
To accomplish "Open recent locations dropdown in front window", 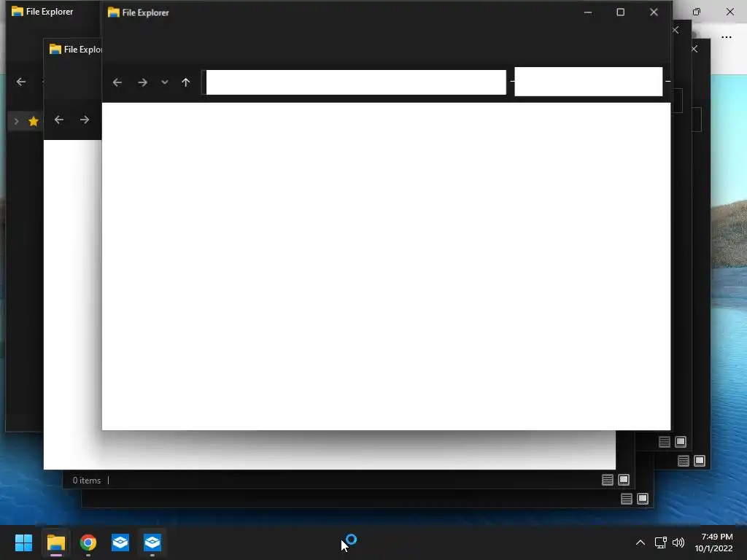I will pyautogui.click(x=165, y=82).
